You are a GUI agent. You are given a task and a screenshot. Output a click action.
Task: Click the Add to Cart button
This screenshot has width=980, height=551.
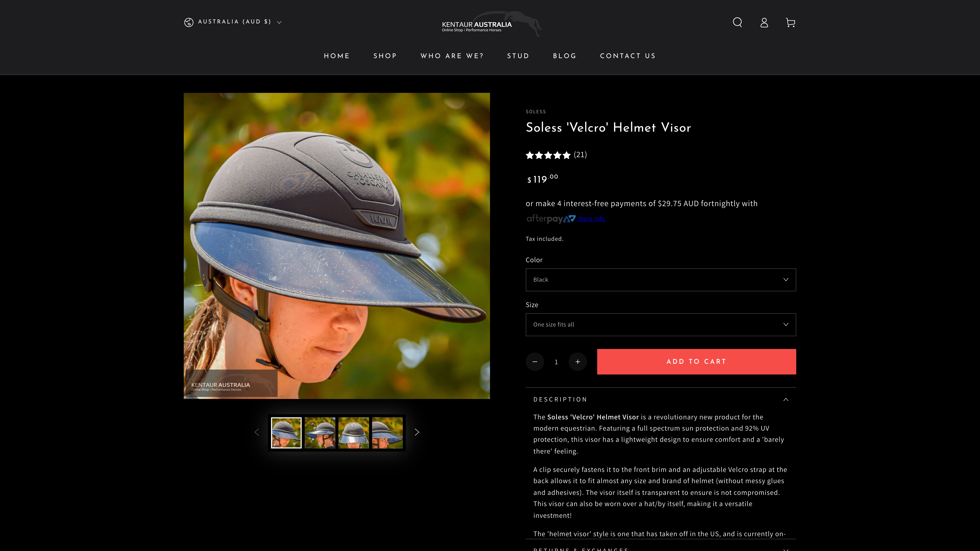[696, 362]
